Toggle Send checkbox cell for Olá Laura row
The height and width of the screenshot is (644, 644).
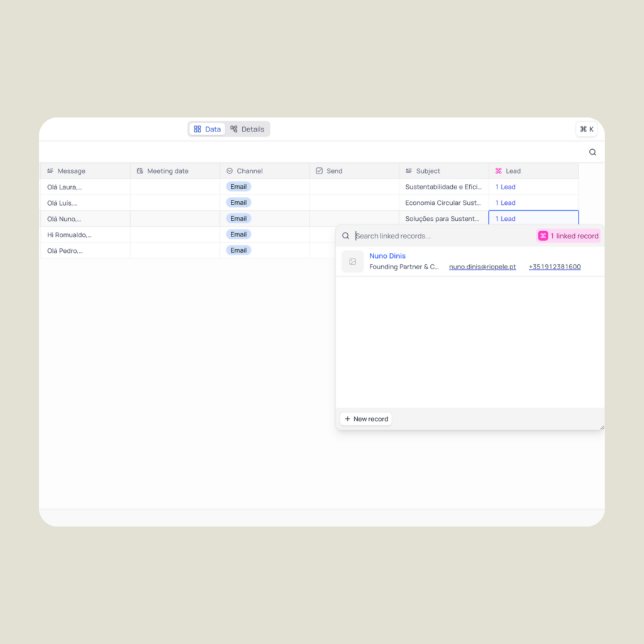pos(354,187)
